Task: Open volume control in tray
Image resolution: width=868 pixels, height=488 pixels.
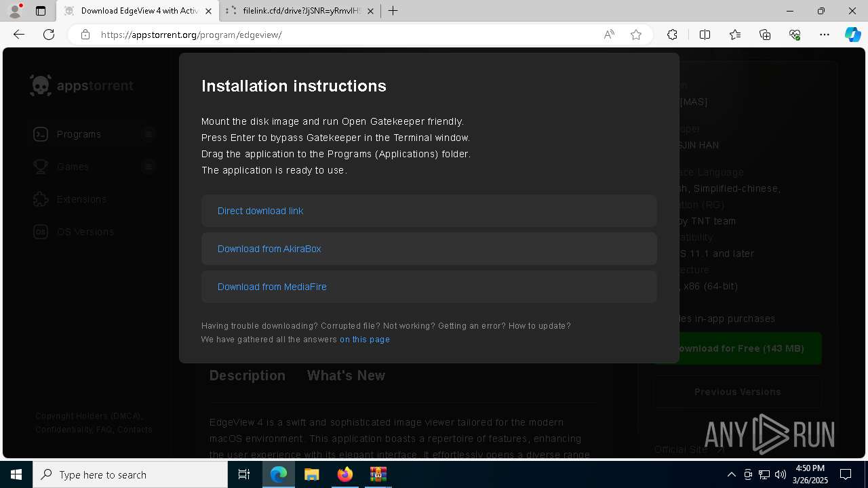Action: (x=781, y=474)
